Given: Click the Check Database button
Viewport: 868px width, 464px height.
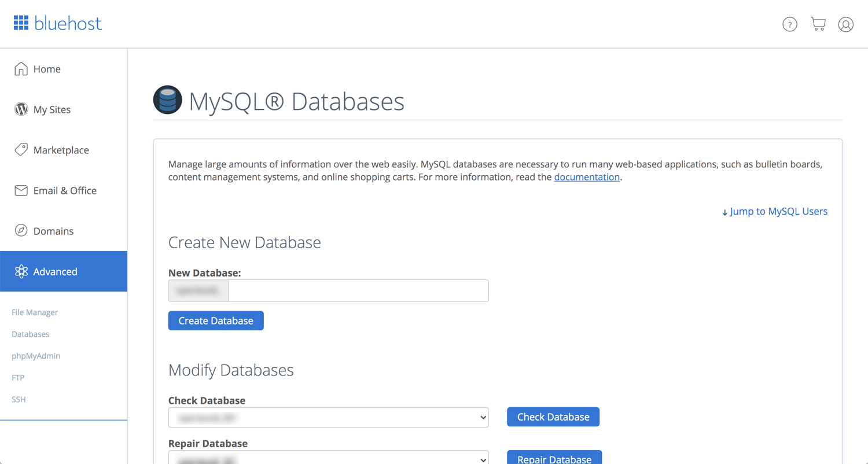Looking at the screenshot, I should pyautogui.click(x=553, y=417).
